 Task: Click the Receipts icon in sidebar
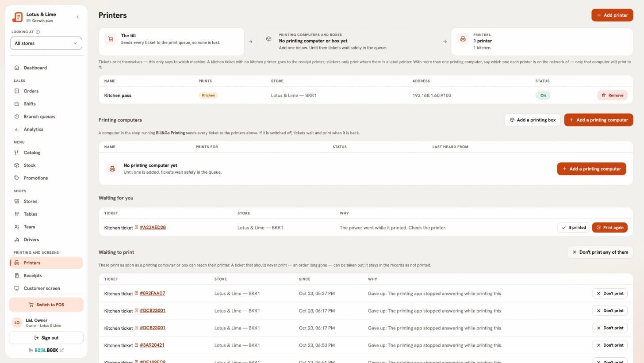[17, 275]
